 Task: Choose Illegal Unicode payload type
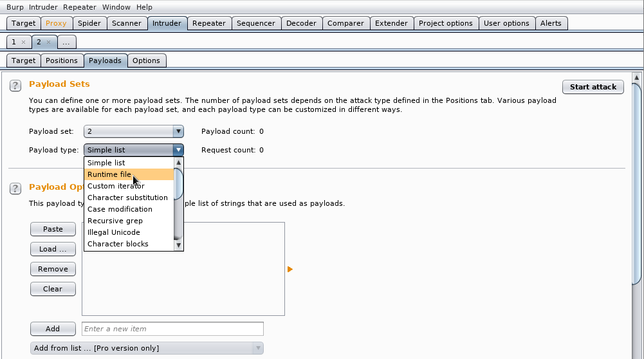(x=129, y=232)
